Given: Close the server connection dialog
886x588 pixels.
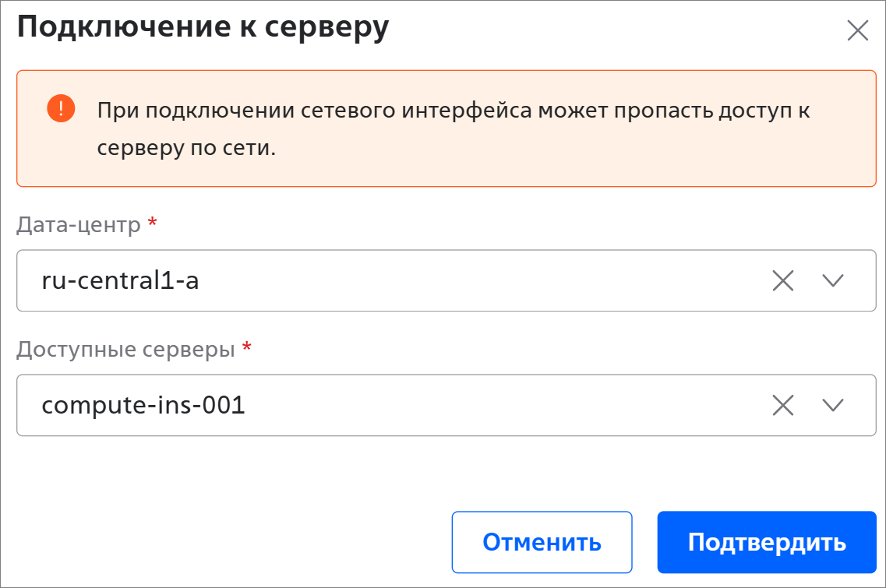Looking at the screenshot, I should tap(857, 30).
